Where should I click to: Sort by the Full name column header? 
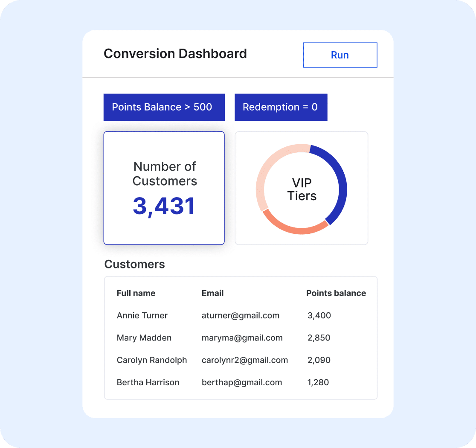(x=136, y=293)
